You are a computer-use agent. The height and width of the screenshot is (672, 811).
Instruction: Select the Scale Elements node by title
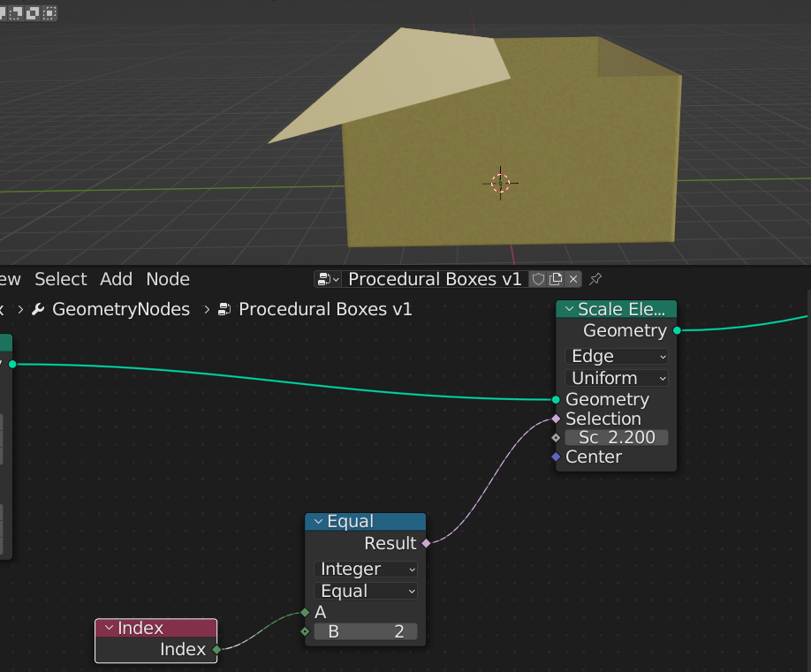point(621,309)
